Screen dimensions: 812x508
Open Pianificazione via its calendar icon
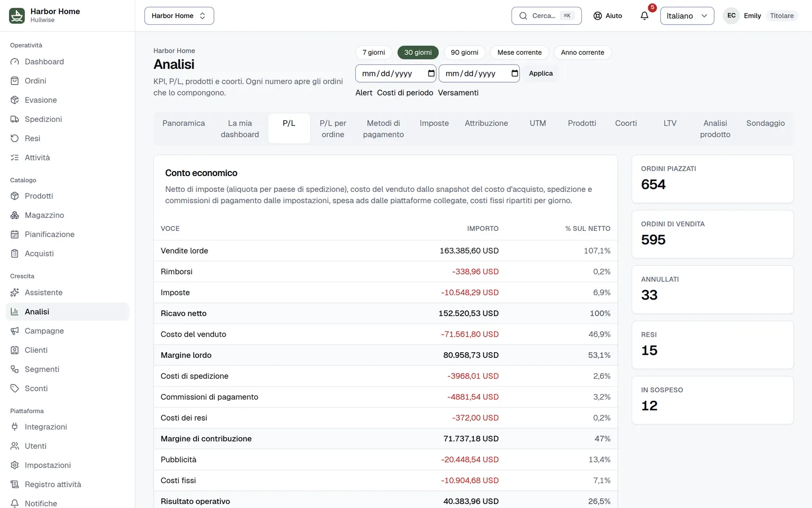(15, 234)
